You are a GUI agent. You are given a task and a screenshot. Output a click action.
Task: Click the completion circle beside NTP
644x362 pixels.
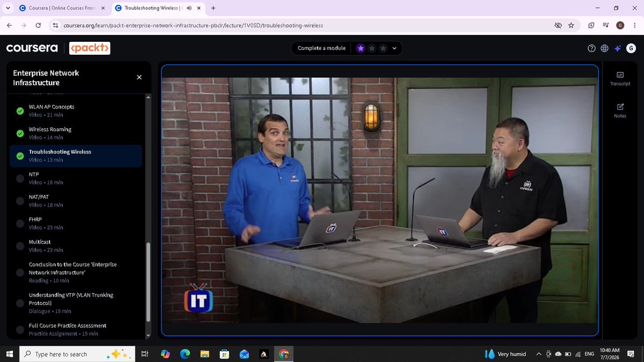click(x=20, y=179)
